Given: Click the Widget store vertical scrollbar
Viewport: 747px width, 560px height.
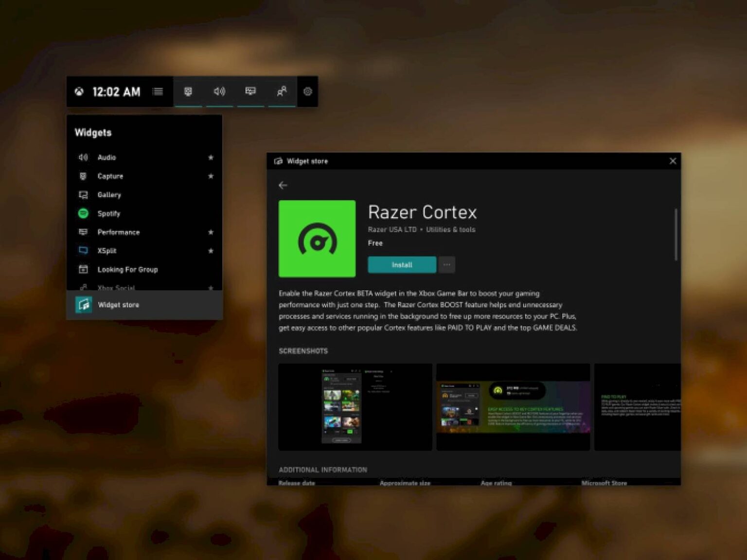Looking at the screenshot, I should (676, 234).
